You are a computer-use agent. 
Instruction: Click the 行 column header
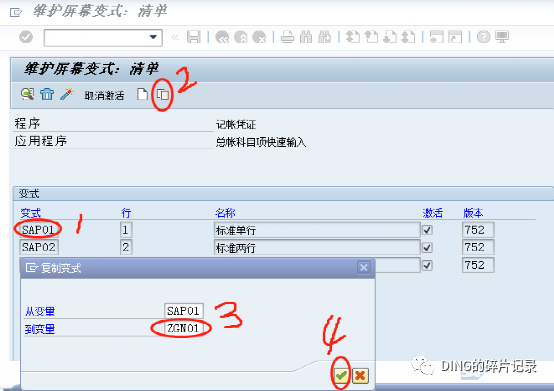coord(126,213)
